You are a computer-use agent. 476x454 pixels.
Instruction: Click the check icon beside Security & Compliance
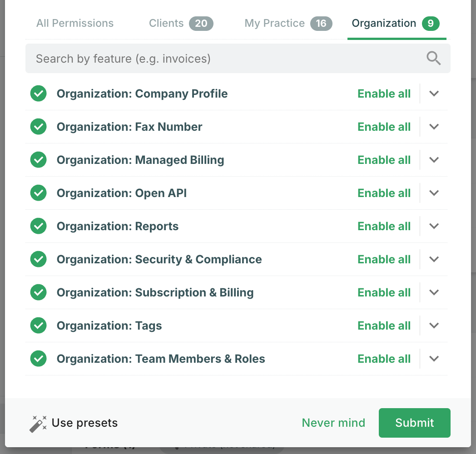coord(39,259)
